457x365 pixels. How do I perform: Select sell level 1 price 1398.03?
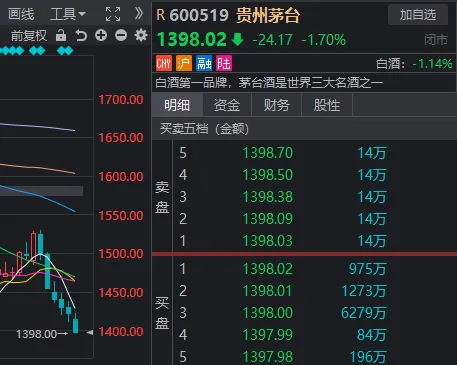(268, 241)
